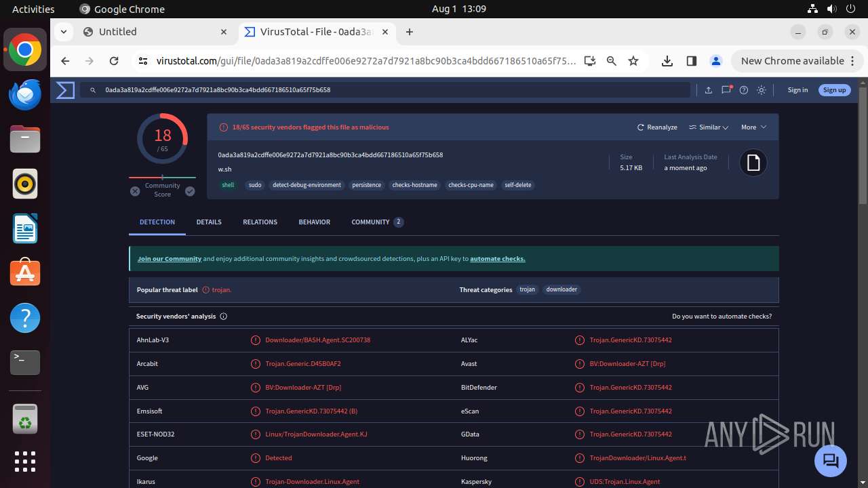Follow the automate checks link
Screen dimensions: 868x488
coord(498,259)
